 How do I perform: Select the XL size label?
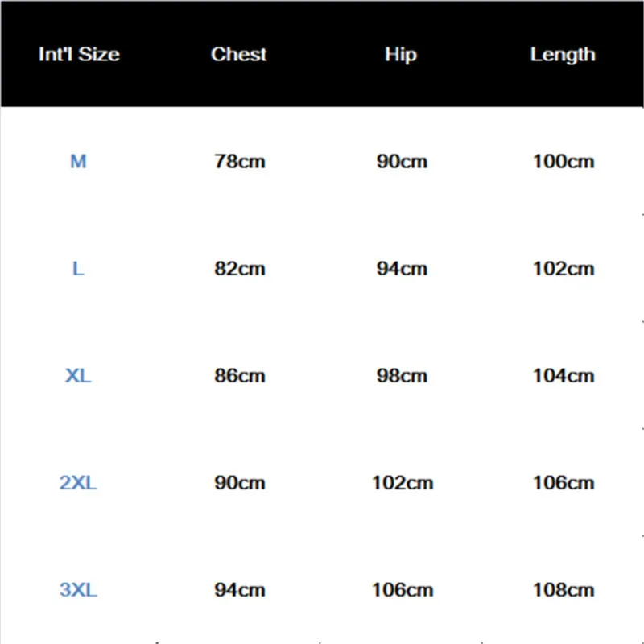[78, 376]
